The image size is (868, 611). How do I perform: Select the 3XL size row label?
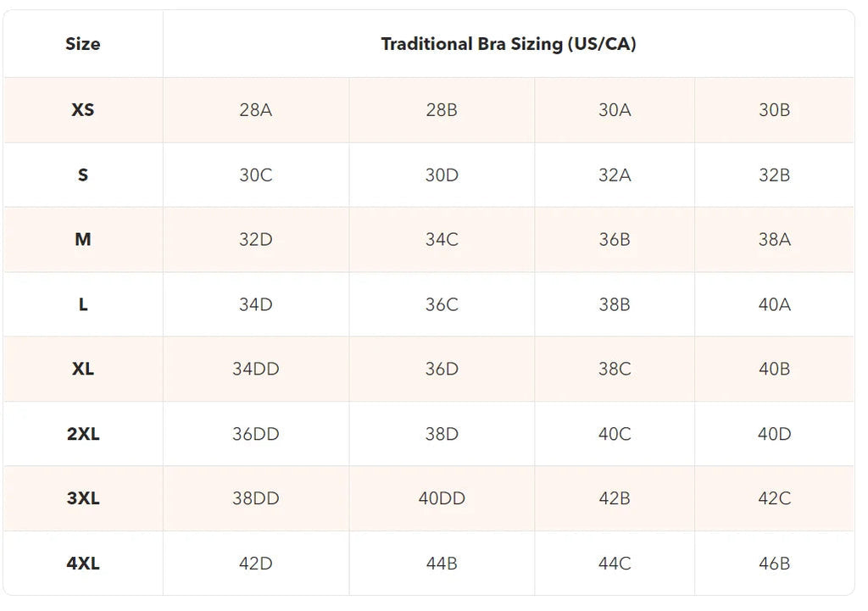(x=83, y=498)
